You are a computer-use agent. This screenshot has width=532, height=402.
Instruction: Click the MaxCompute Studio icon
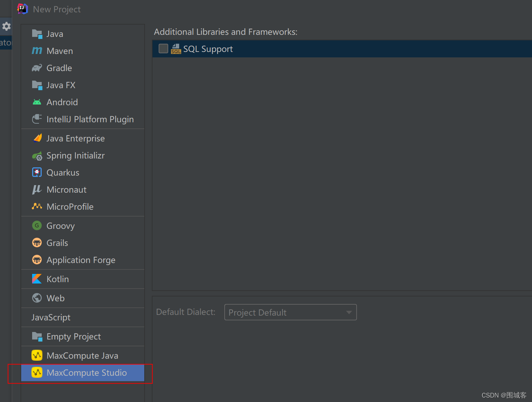(37, 372)
